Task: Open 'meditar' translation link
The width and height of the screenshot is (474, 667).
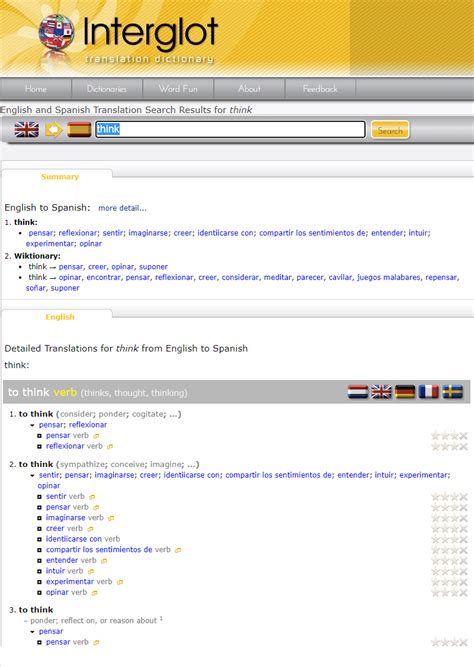Action: (x=277, y=277)
